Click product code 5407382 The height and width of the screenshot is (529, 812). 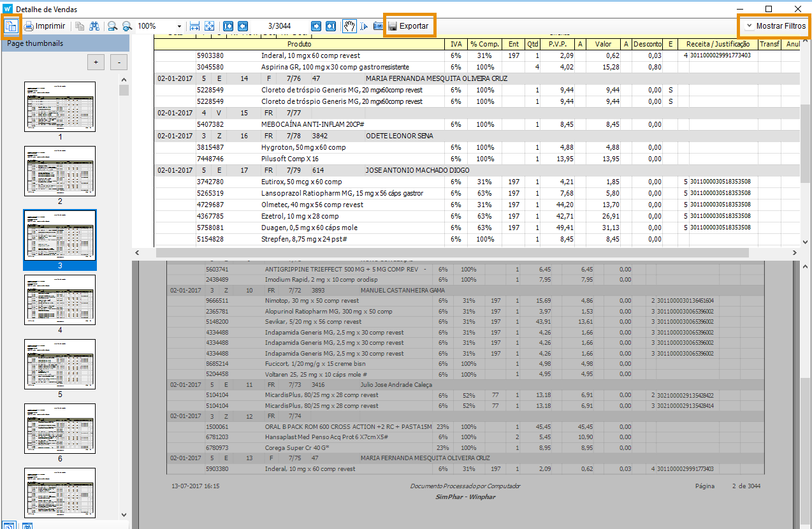click(210, 124)
